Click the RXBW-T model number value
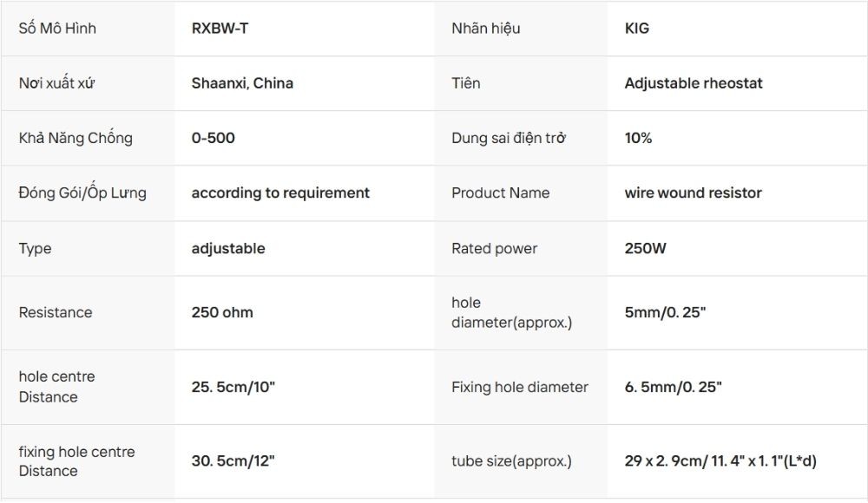This screenshot has height=503, width=868. pyautogui.click(x=220, y=29)
